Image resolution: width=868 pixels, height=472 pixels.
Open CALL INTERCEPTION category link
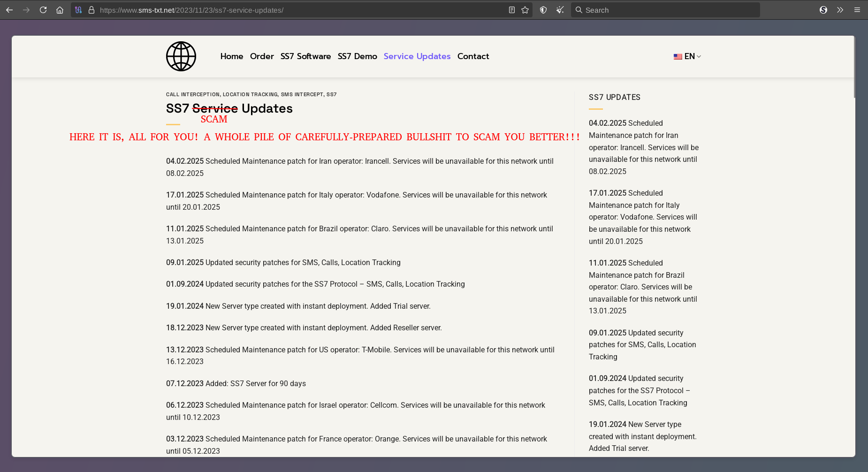point(193,94)
